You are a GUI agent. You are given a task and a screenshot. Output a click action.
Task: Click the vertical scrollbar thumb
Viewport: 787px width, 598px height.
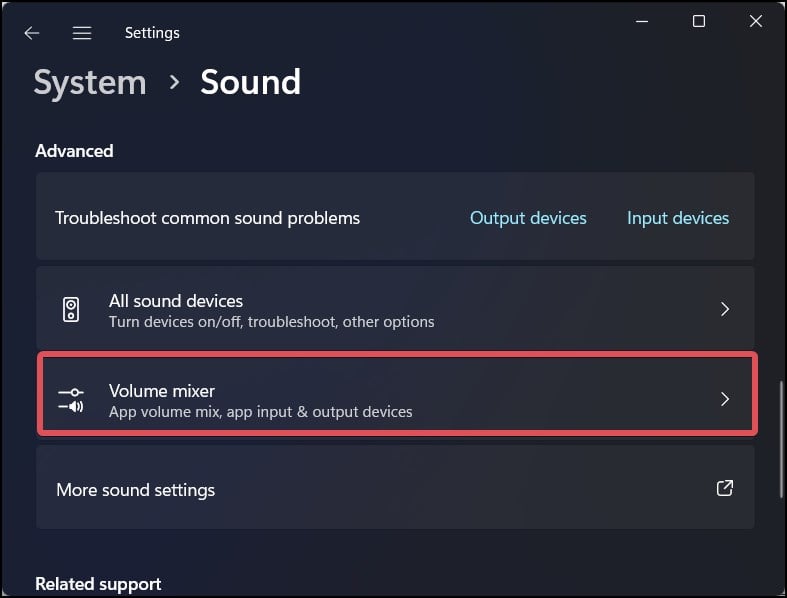(781, 439)
